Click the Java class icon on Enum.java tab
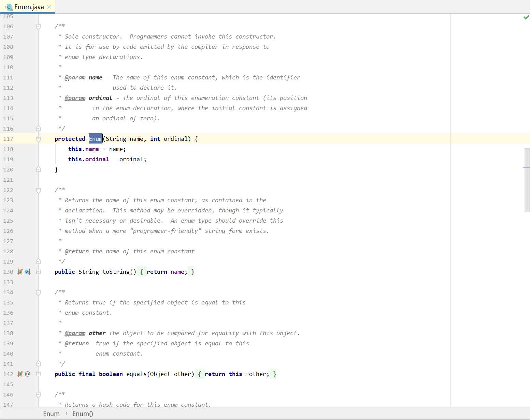Screen dimensions: 530x420 coord(9,7)
